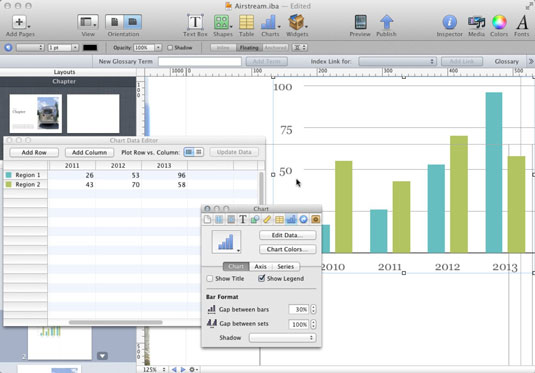535x373 pixels.
Task: Open the Colors wheel icon
Action: (499, 23)
